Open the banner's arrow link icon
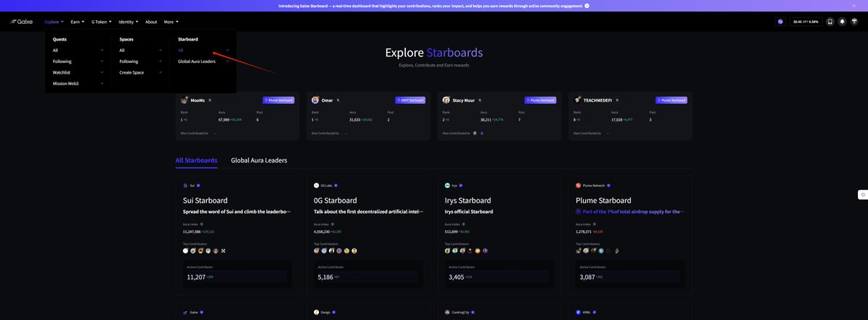 587,5
